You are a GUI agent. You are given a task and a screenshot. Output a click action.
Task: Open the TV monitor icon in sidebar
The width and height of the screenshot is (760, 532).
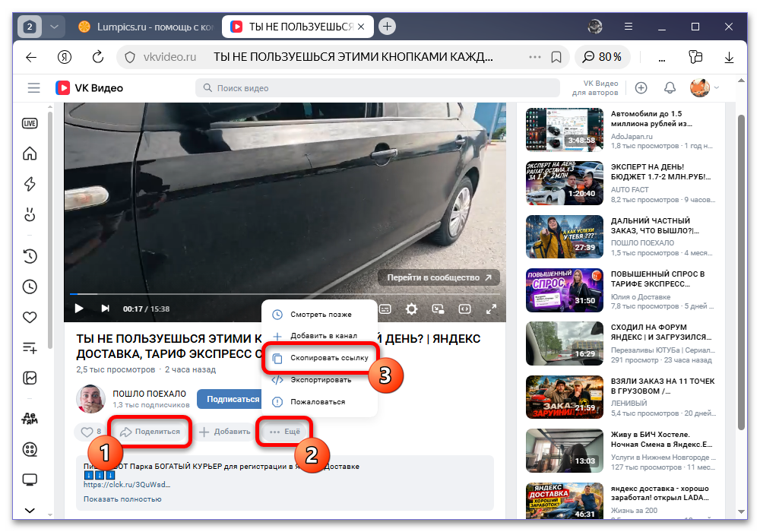click(x=30, y=480)
